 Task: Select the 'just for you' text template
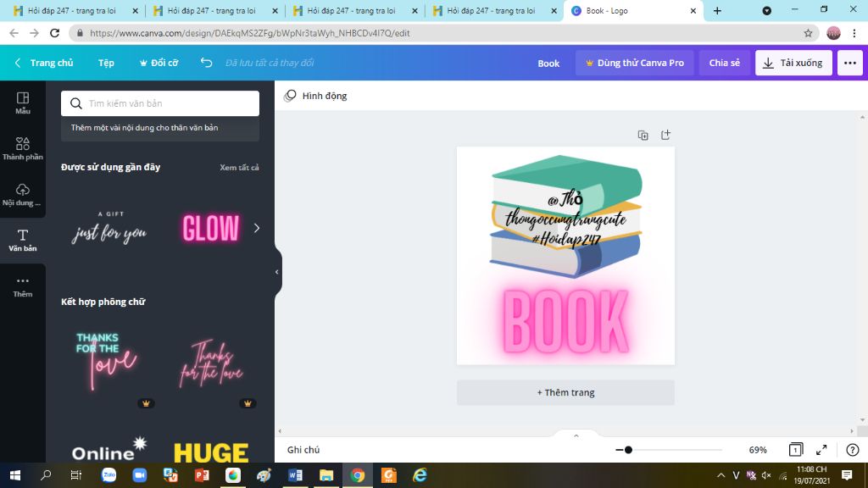[109, 227]
